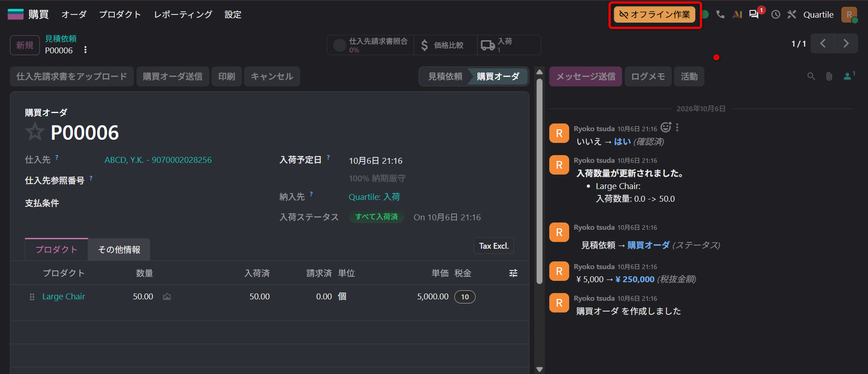This screenshot has height=374, width=868.
Task: Open the Large Chair product link
Action: [x=64, y=297]
